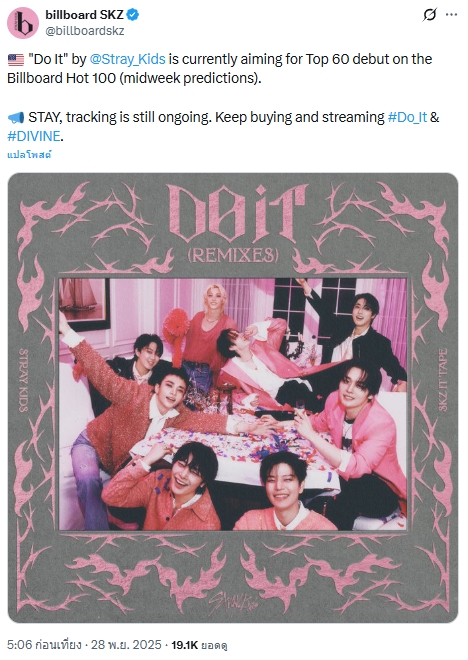Click vertical STRAY KIDS text on artwork
The image size is (468, 660).
click(24, 380)
